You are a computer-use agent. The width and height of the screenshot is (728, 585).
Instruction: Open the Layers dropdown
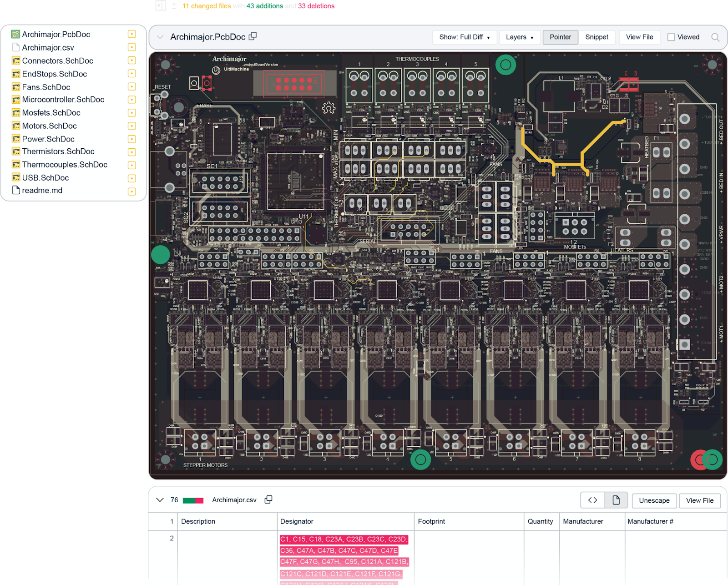(519, 37)
